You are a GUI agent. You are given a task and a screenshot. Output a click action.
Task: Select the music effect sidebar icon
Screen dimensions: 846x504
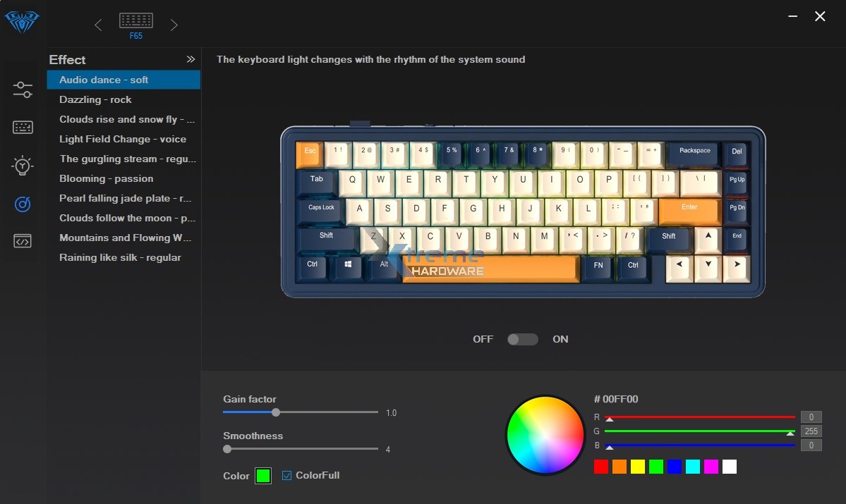(x=23, y=204)
